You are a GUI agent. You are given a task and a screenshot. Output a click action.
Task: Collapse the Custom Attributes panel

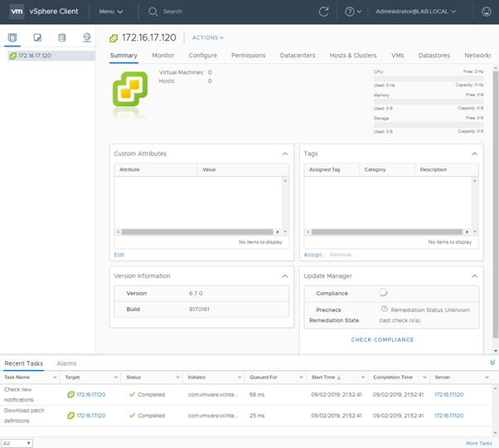(285, 153)
